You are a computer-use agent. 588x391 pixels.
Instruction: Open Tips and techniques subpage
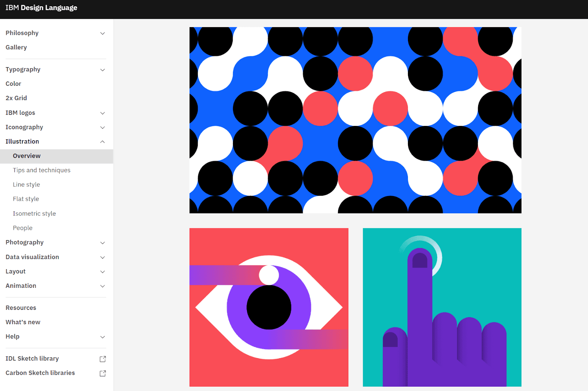(42, 170)
